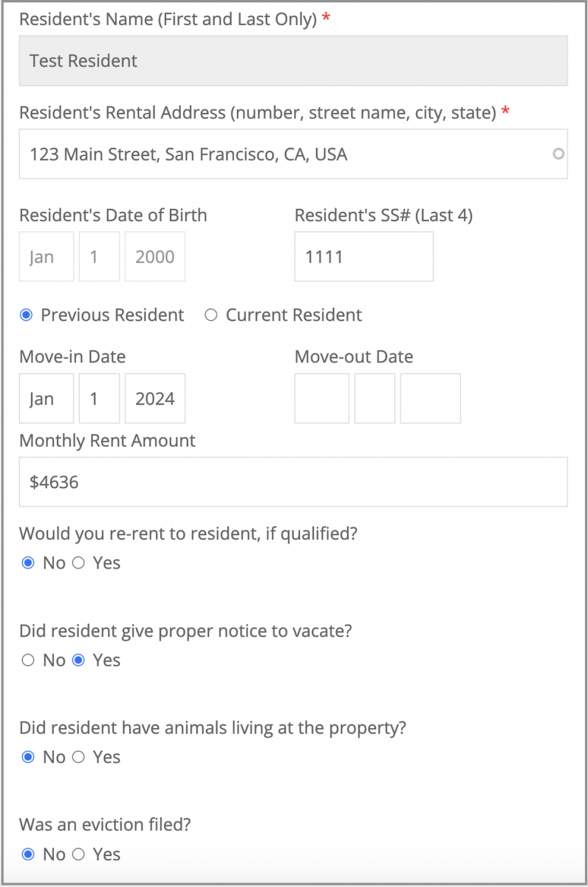Image resolution: width=588 pixels, height=887 pixels.
Task: Select No for eviction filed
Action: [x=27, y=854]
